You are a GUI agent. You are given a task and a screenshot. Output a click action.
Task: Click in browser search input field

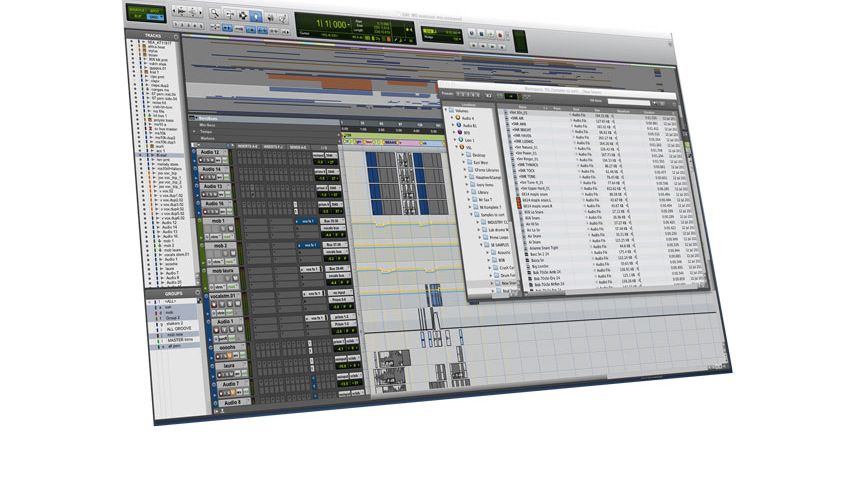(629, 102)
